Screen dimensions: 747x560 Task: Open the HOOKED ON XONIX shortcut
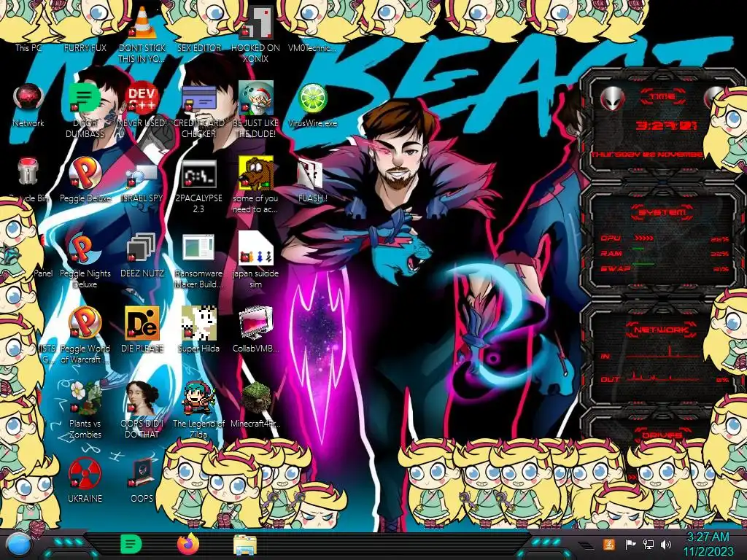[x=256, y=23]
